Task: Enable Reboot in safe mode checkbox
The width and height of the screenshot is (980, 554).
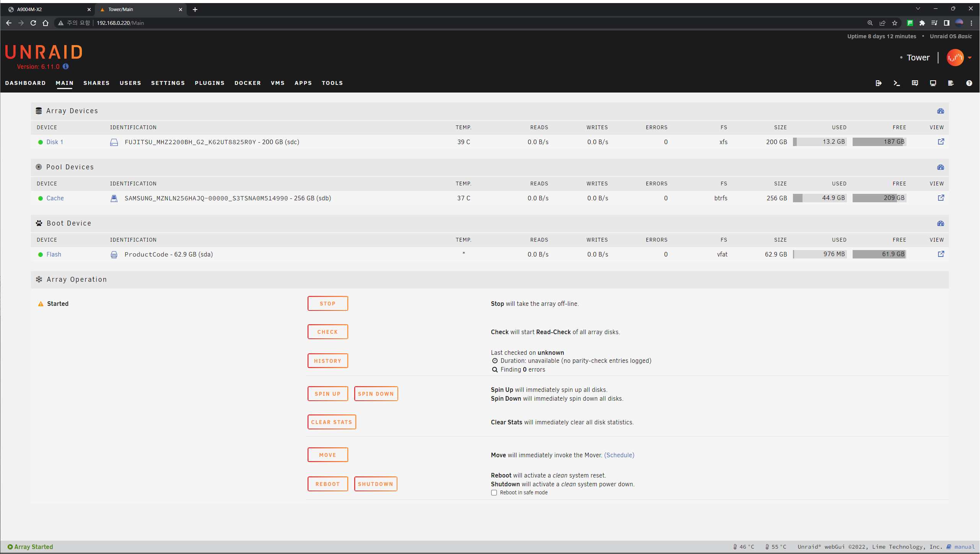Action: (x=494, y=493)
